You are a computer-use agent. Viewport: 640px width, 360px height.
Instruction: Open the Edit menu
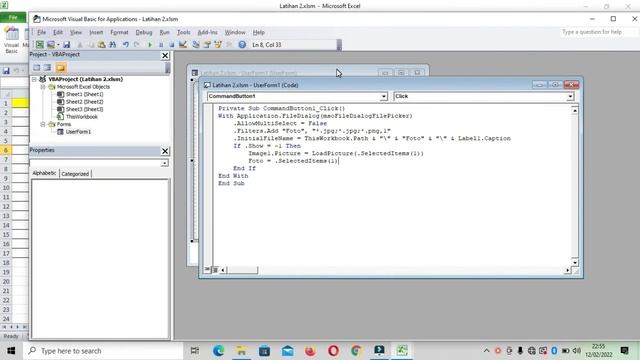coord(58,32)
